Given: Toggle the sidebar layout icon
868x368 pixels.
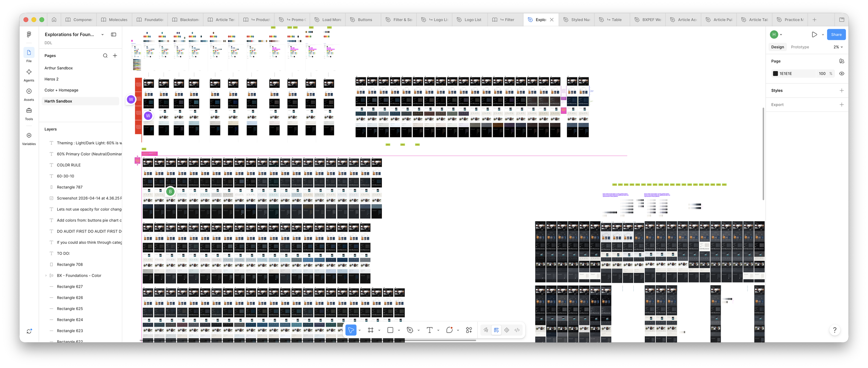Looking at the screenshot, I should coord(114,34).
